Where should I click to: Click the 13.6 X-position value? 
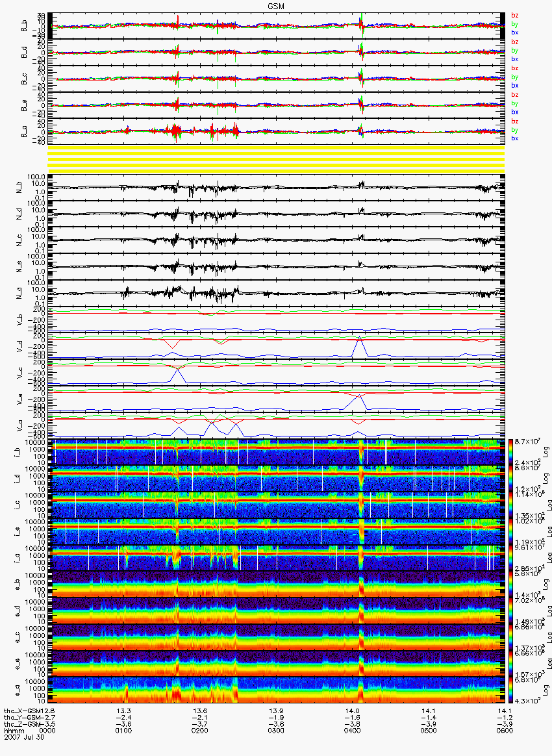tap(199, 711)
